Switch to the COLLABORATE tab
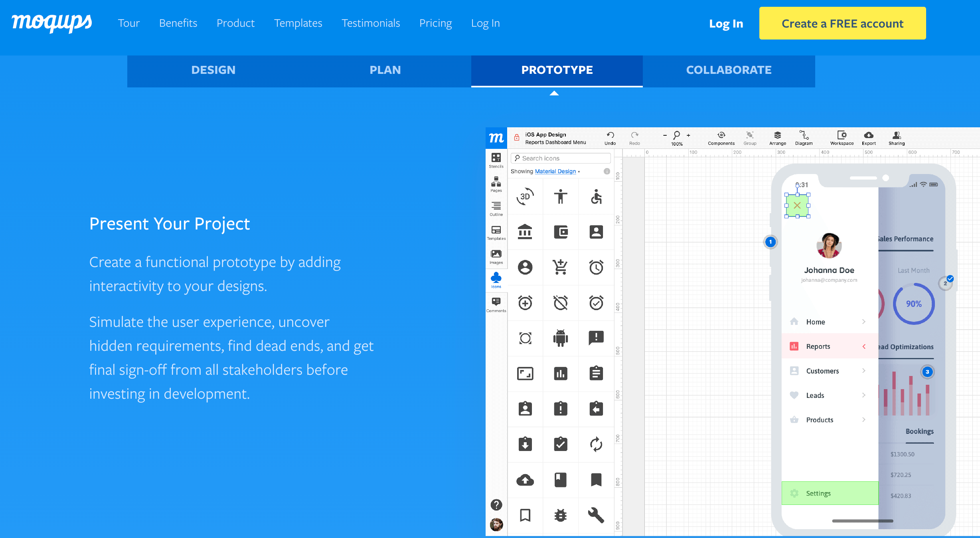Image resolution: width=980 pixels, height=538 pixels. coord(729,70)
